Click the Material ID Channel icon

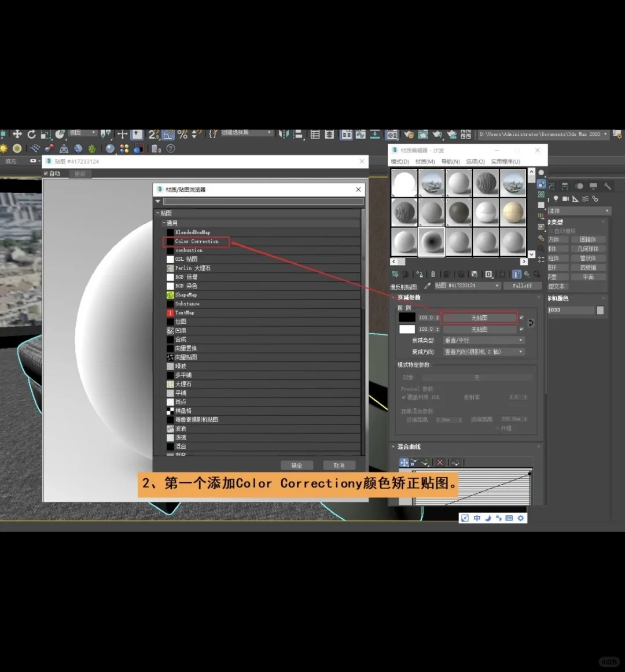(488, 274)
